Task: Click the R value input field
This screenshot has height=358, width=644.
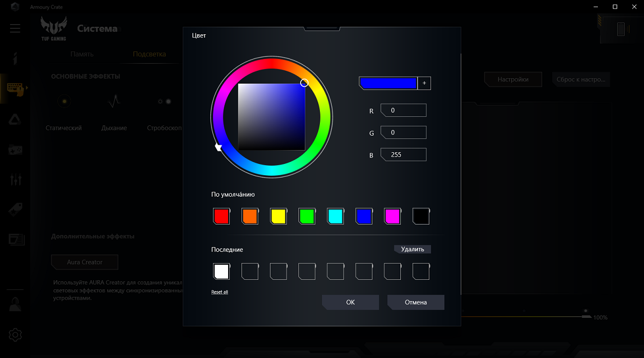Action: point(404,110)
